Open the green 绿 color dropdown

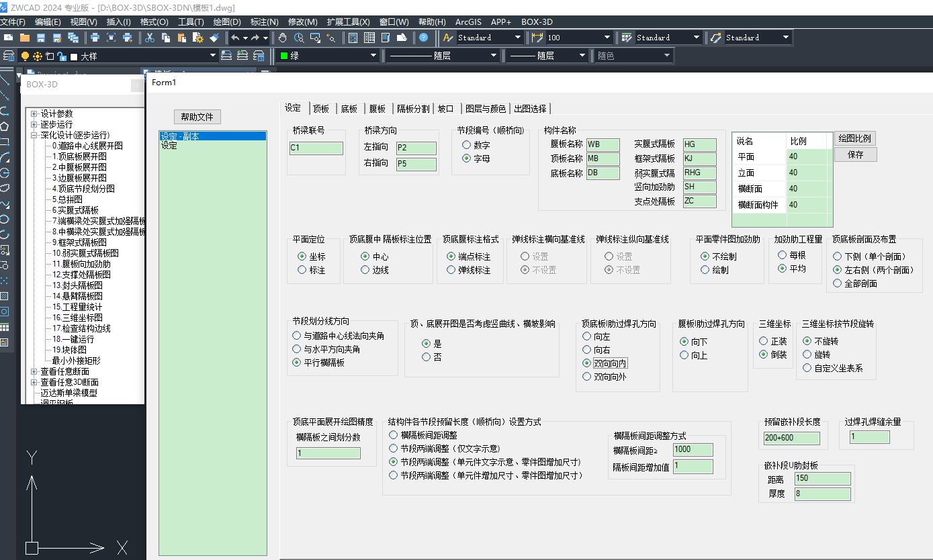373,56
